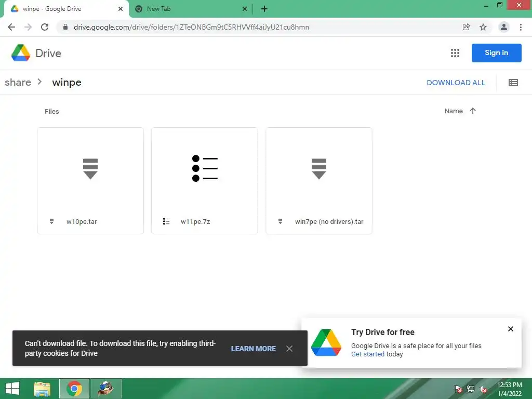Reload the current page
The height and width of the screenshot is (399, 532).
pos(45,27)
